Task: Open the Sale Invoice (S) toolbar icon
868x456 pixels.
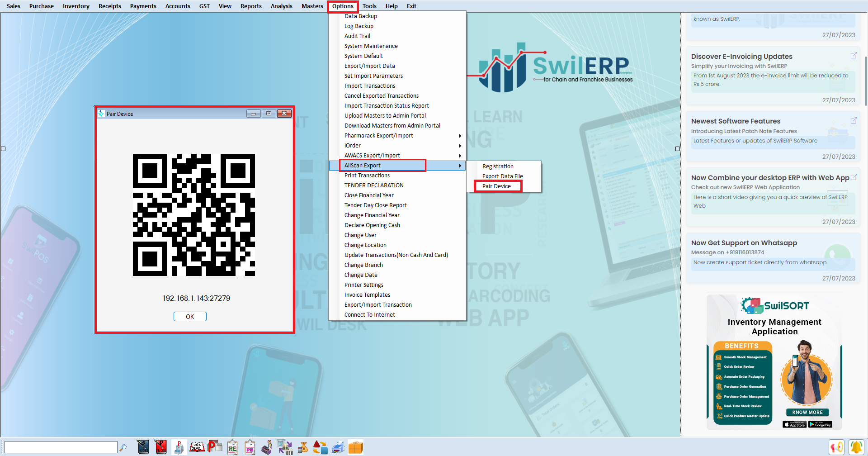Action: pos(143,447)
